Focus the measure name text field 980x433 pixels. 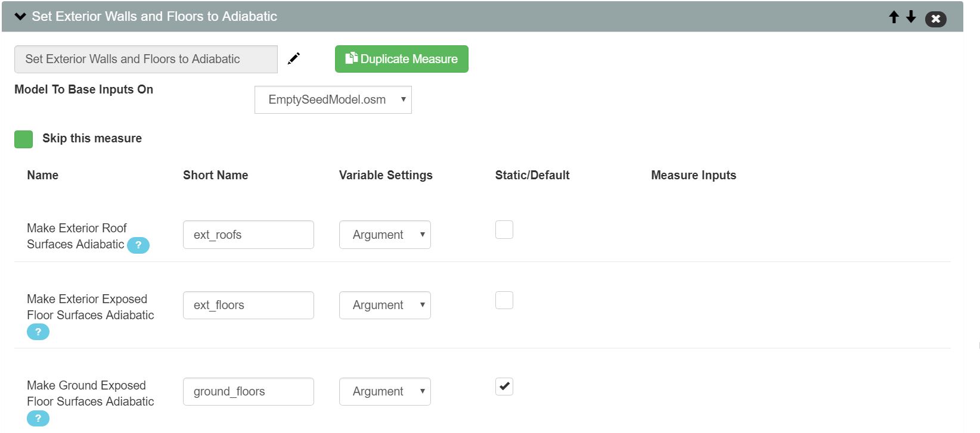[x=146, y=59]
